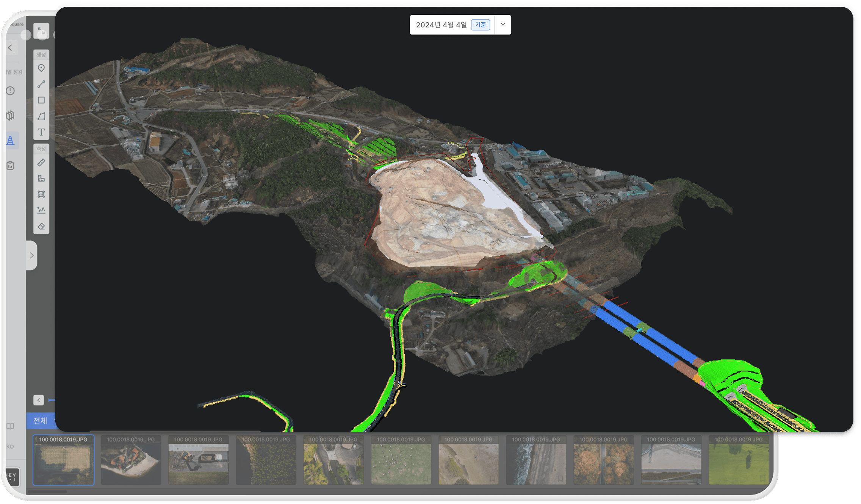
Task: Select the second photo thumbnail, the island image
Action: 131,460
